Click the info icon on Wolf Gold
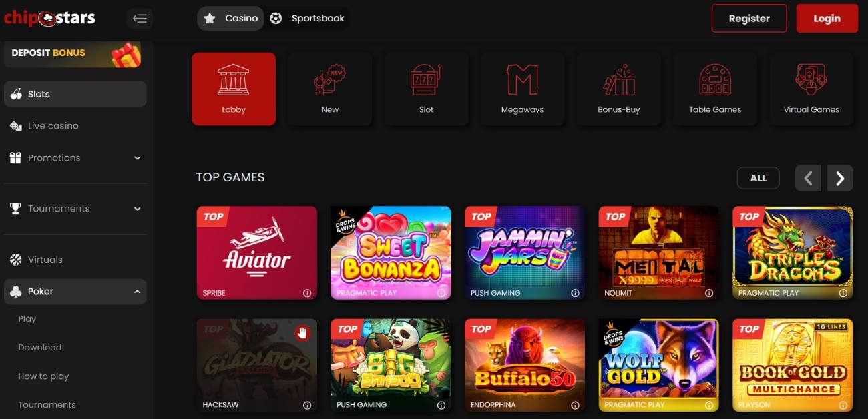Viewport: 868px width, 419px height. [x=709, y=405]
